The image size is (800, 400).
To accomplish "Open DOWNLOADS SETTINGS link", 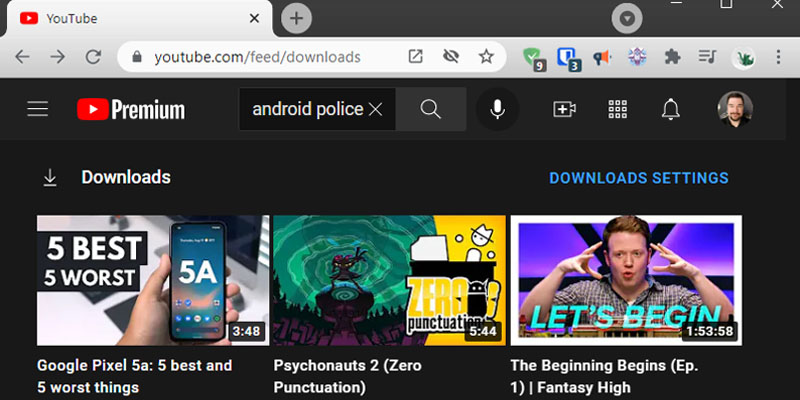I will (639, 178).
